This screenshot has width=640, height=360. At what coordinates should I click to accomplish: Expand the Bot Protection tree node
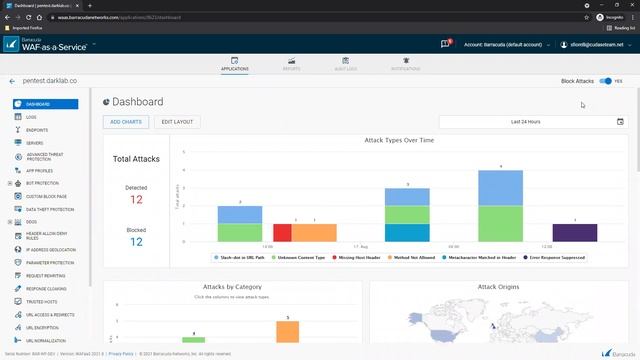[x=10, y=183]
